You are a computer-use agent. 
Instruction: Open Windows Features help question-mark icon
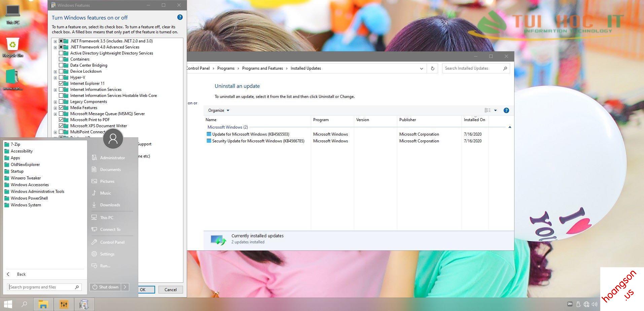click(180, 17)
